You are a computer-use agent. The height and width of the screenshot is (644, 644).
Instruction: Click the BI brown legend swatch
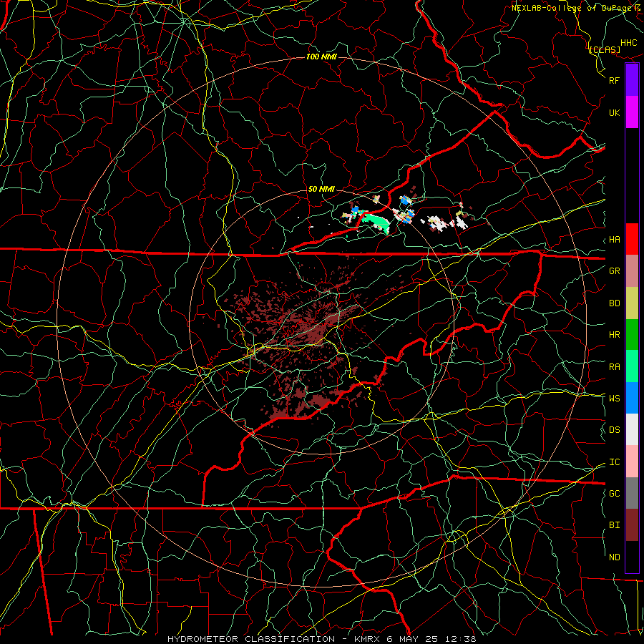tap(632, 525)
